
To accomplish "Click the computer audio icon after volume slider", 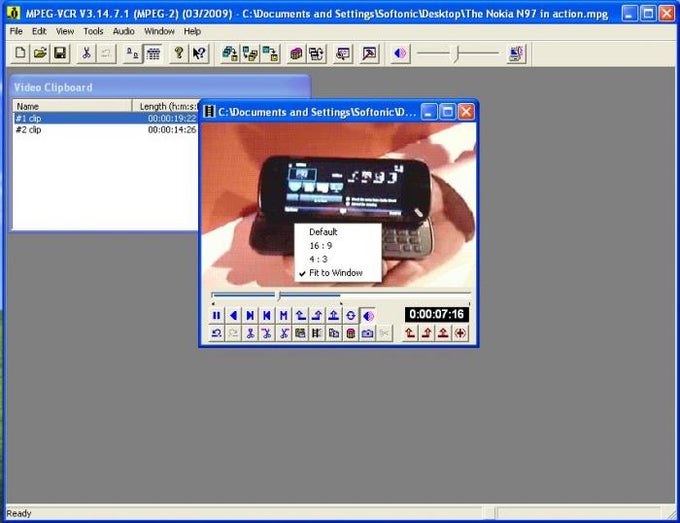I will (516, 54).
